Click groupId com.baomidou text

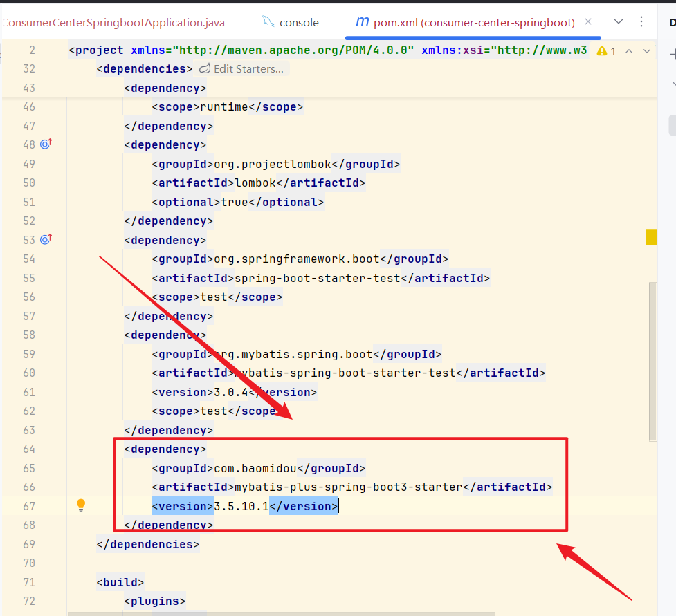(255, 468)
